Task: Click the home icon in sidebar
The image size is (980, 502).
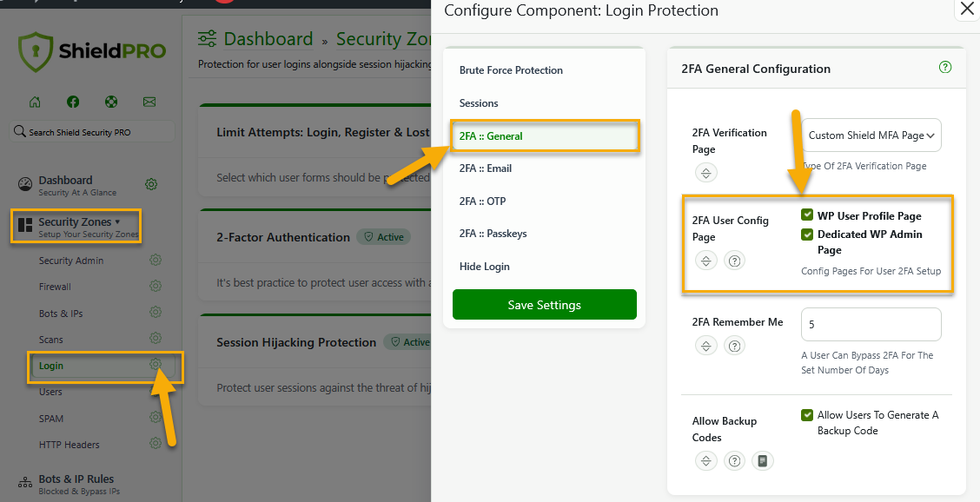Action: click(x=35, y=102)
